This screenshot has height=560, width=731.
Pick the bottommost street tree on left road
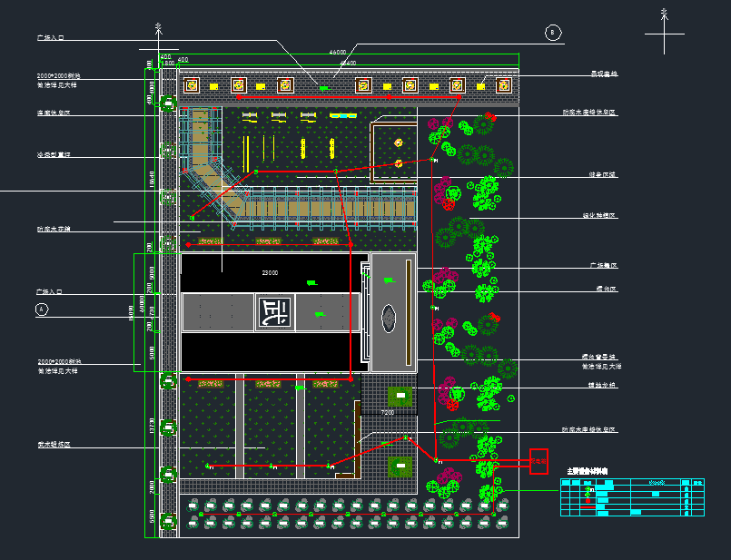pyautogui.click(x=168, y=521)
